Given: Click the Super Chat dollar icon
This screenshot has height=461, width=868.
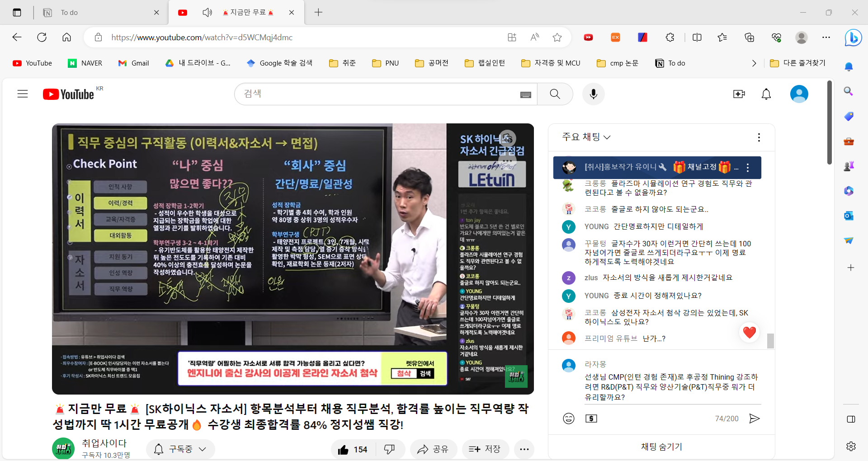Looking at the screenshot, I should [x=591, y=419].
